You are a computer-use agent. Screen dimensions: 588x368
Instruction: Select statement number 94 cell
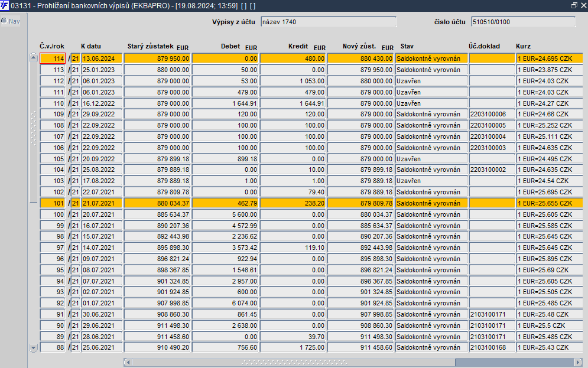click(x=53, y=281)
